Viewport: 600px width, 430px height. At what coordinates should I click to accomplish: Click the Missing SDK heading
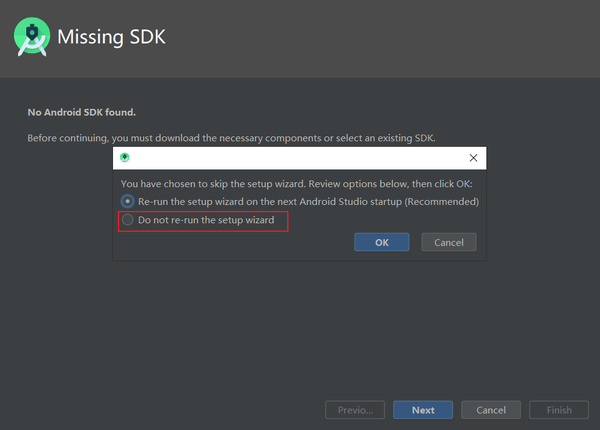(x=111, y=38)
